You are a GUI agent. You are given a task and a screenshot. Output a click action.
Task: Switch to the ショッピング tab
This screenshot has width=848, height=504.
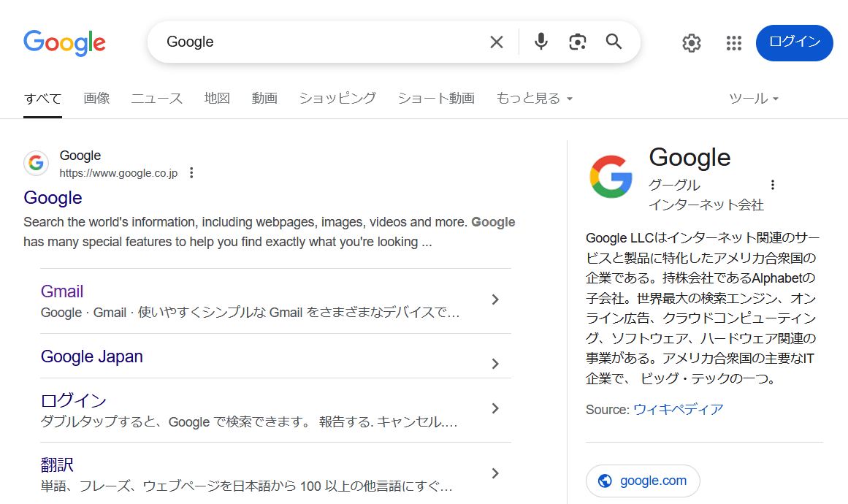pyautogui.click(x=337, y=99)
